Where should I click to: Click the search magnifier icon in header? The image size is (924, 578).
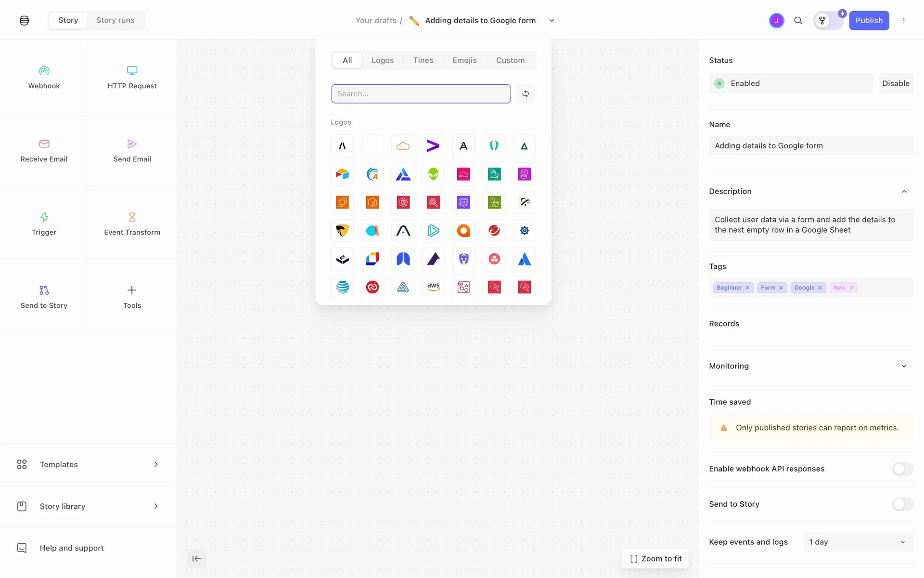coord(798,20)
